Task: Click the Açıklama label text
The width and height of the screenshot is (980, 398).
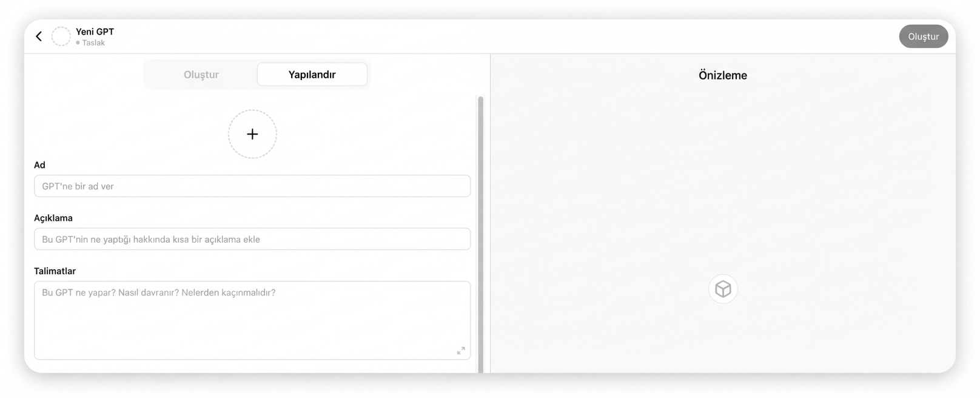Action: click(x=53, y=218)
